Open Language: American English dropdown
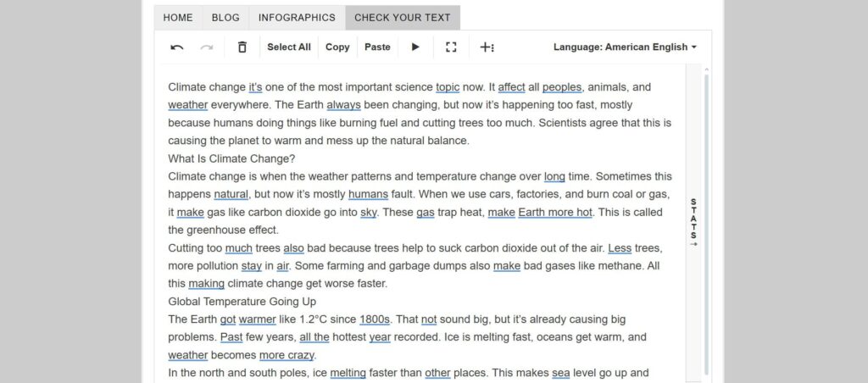 click(625, 47)
